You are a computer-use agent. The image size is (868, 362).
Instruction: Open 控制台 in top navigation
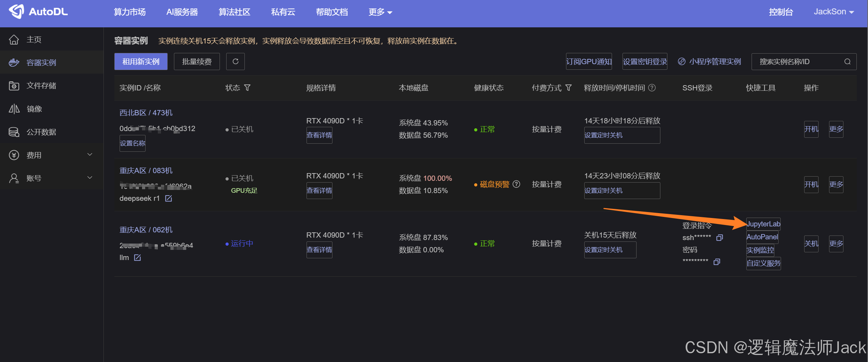[x=781, y=12]
